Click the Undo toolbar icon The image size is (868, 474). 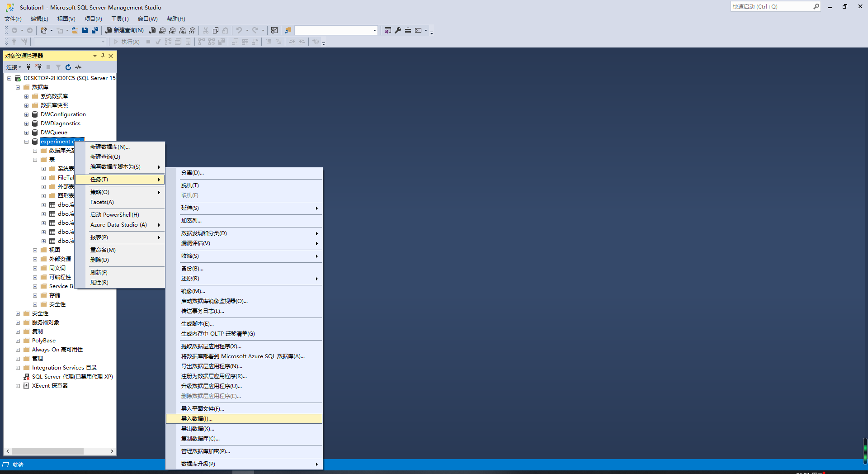tap(239, 30)
